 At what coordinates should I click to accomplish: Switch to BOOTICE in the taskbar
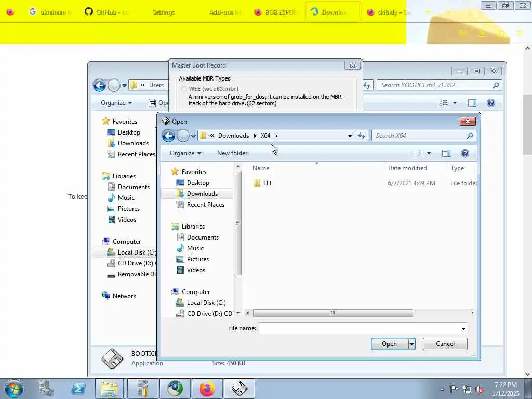point(239,389)
